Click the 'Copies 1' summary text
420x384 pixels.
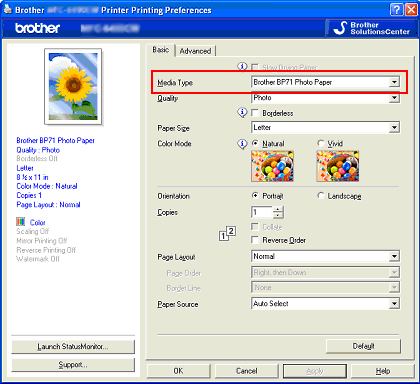29,195
